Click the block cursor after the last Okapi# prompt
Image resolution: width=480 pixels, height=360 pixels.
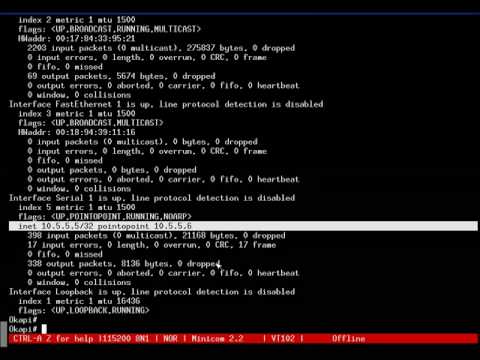click(44, 329)
